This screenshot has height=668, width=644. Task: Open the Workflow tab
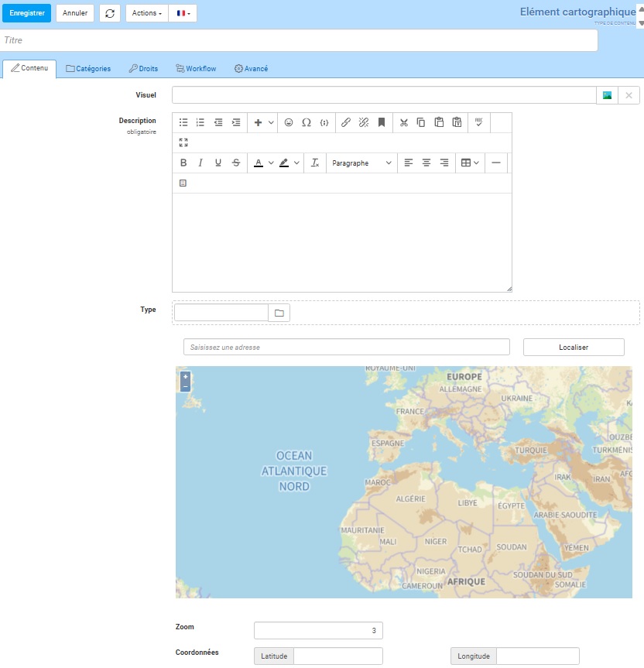click(196, 69)
